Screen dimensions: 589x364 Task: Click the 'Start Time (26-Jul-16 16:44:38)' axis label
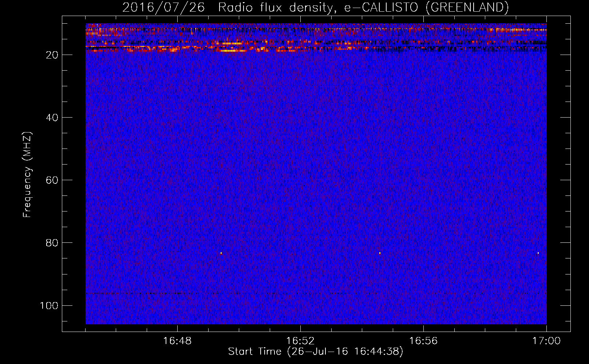point(316,352)
